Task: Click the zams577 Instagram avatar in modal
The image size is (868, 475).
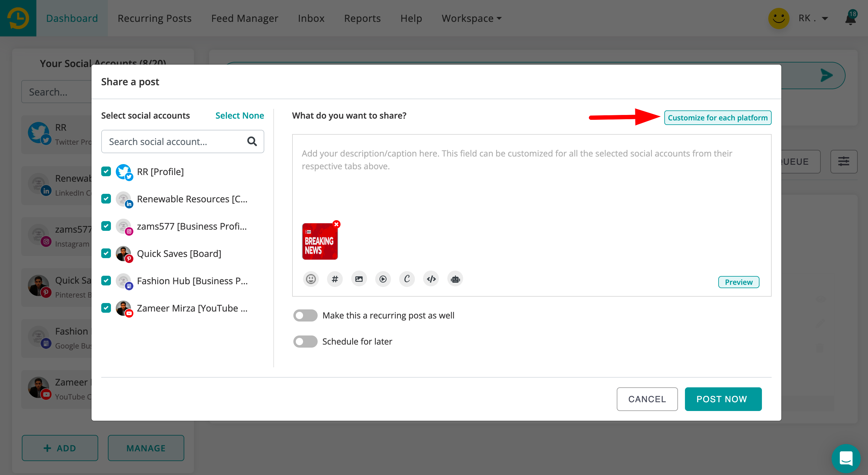Action: pyautogui.click(x=124, y=227)
